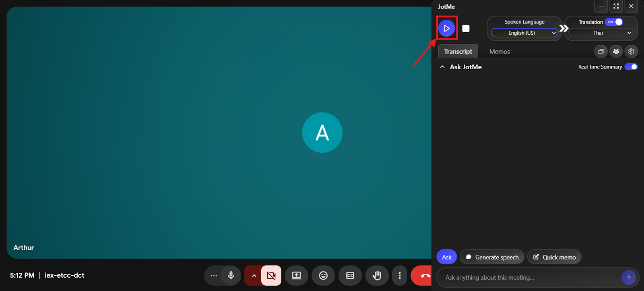This screenshot has width=644, height=291.
Task: Click the double-arrow icon between language boxes
Action: click(564, 28)
